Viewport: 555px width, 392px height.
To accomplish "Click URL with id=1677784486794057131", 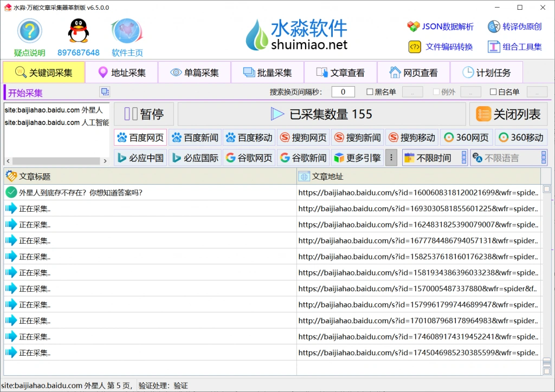I will (x=418, y=241).
